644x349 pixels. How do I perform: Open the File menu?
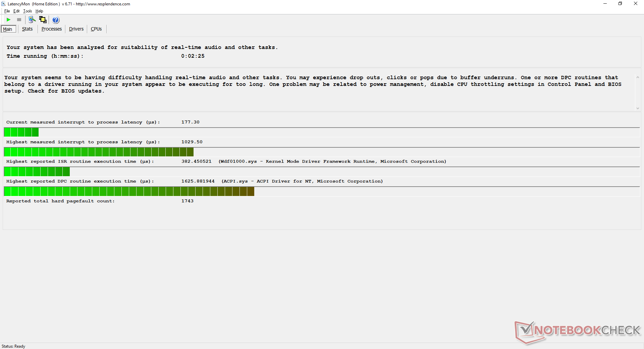tap(7, 11)
